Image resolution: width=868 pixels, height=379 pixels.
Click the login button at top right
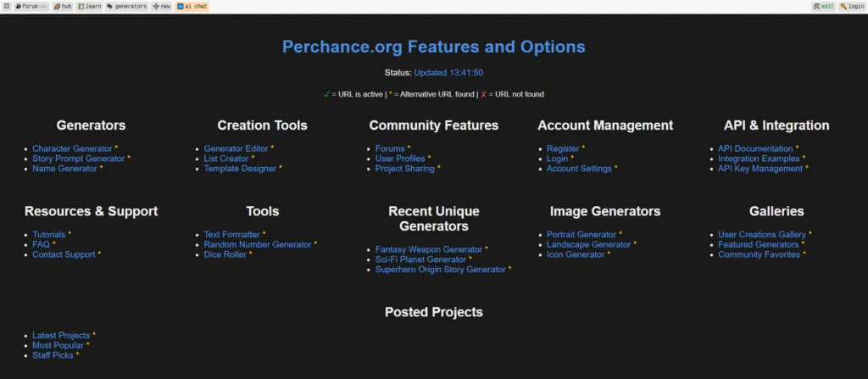point(852,7)
